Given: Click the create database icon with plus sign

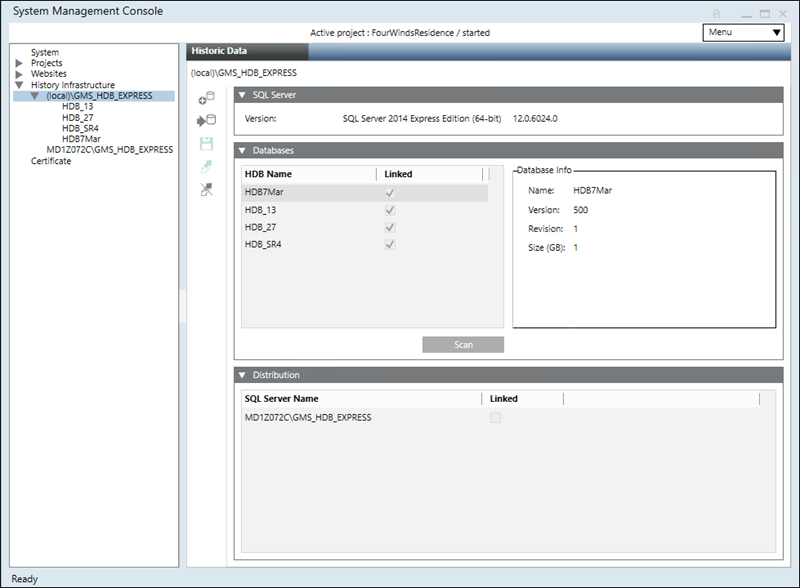Looking at the screenshot, I should point(207,98).
